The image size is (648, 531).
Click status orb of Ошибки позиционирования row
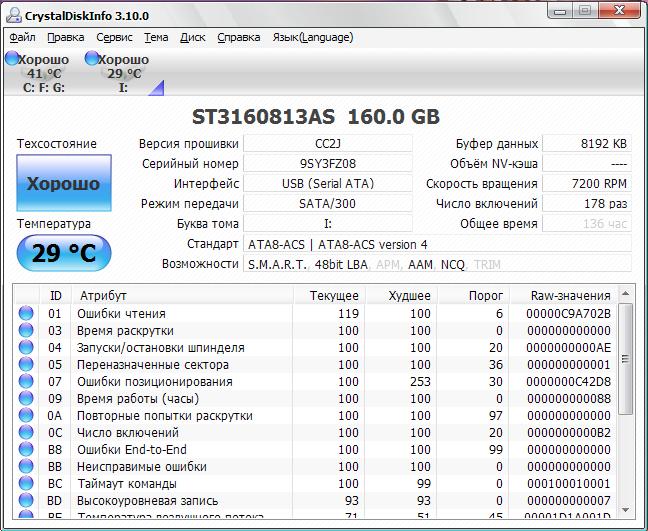click(x=26, y=381)
